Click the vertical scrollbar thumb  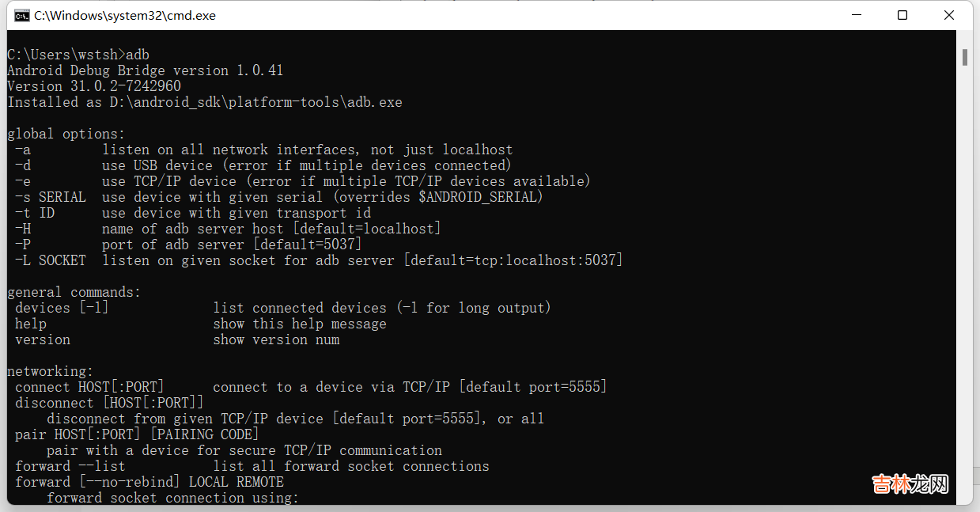pyautogui.click(x=965, y=57)
